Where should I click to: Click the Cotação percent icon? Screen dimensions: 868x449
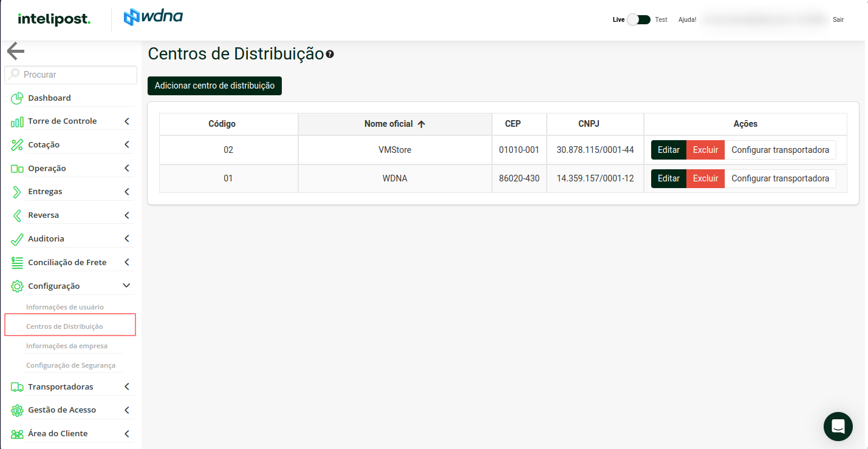tap(17, 145)
